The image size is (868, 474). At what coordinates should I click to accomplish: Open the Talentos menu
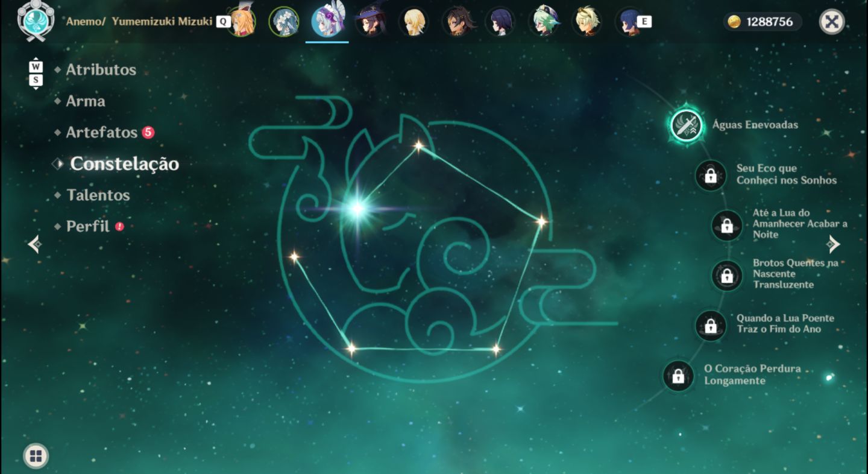click(x=98, y=195)
